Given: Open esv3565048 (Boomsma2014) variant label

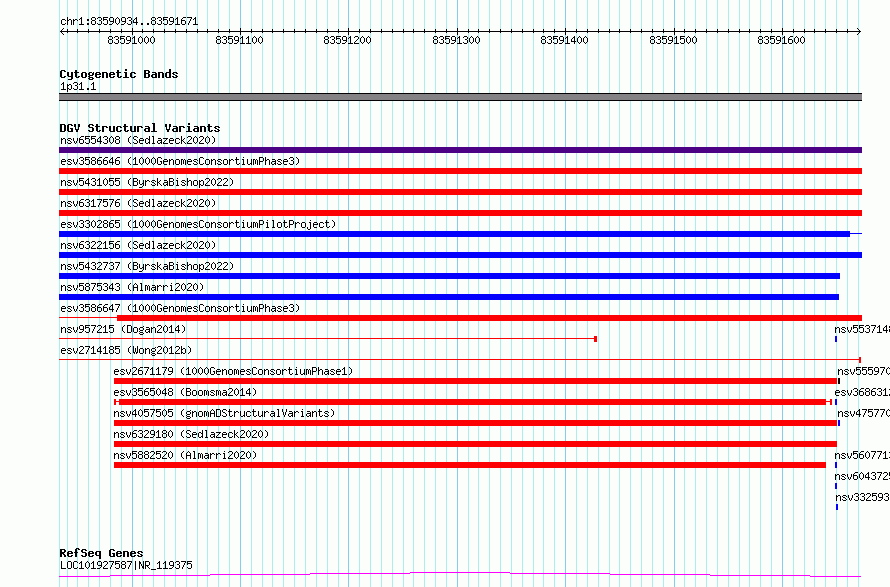Looking at the screenshot, I should click(x=185, y=392).
